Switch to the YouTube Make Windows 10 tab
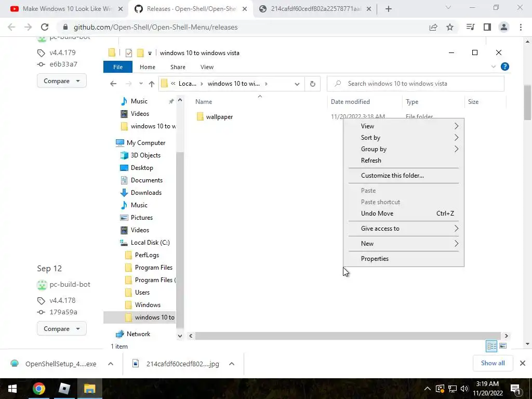Viewport: 532px width, 399px height. 66,9
